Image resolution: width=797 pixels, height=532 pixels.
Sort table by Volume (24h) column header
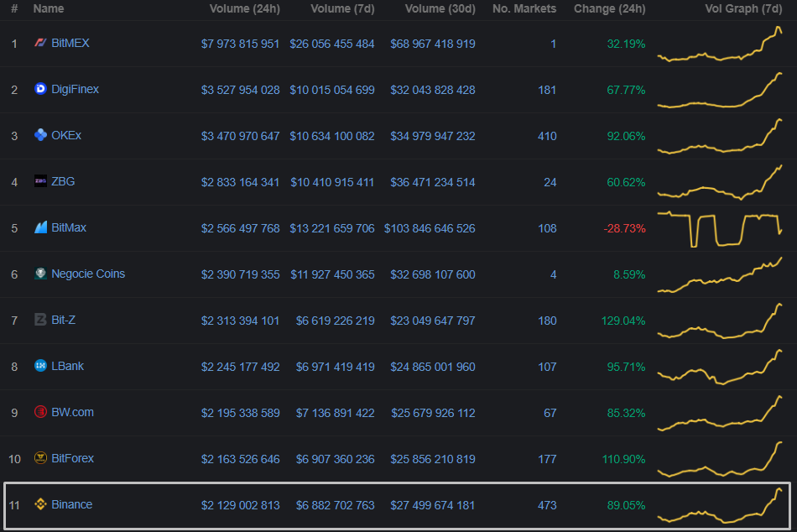tap(244, 8)
